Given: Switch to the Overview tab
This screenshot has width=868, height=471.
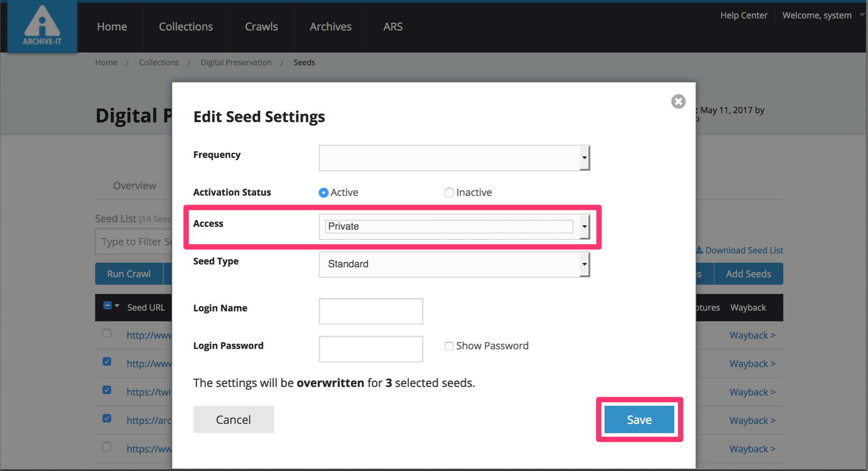Looking at the screenshot, I should pyautogui.click(x=134, y=186).
